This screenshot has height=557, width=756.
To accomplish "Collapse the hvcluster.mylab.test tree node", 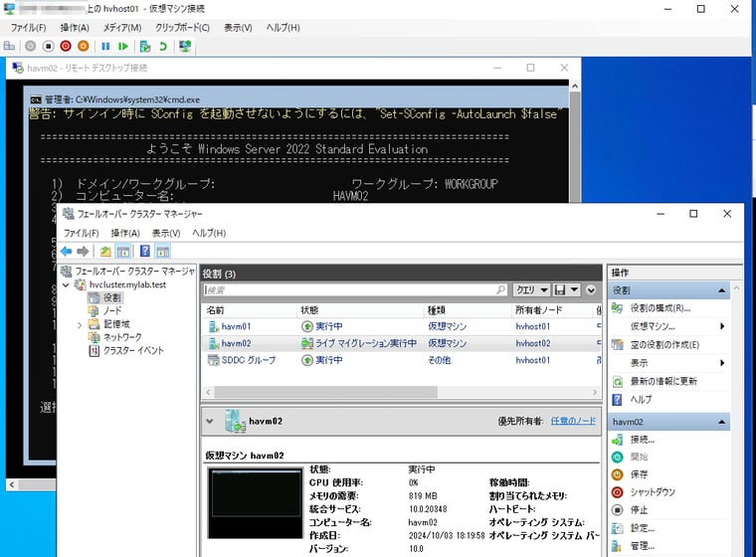I will pos(66,285).
